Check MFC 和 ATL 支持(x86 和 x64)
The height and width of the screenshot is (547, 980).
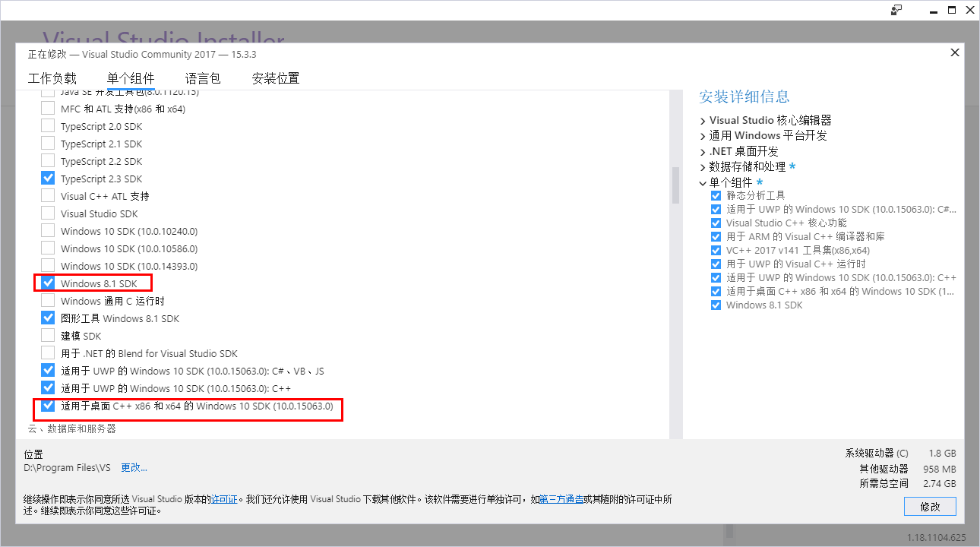pyautogui.click(x=48, y=108)
